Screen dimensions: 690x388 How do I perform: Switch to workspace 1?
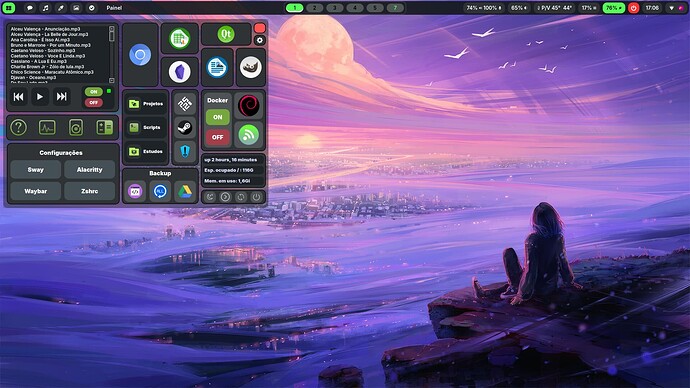[295, 8]
